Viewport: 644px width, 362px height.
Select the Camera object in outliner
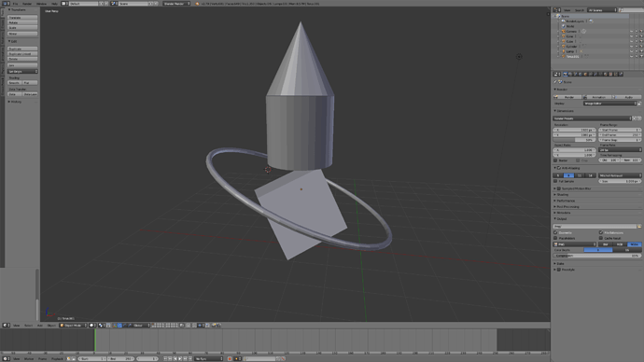(572, 31)
